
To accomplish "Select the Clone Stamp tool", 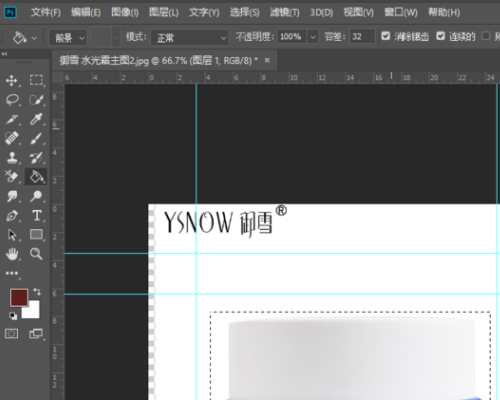I will click(x=12, y=157).
